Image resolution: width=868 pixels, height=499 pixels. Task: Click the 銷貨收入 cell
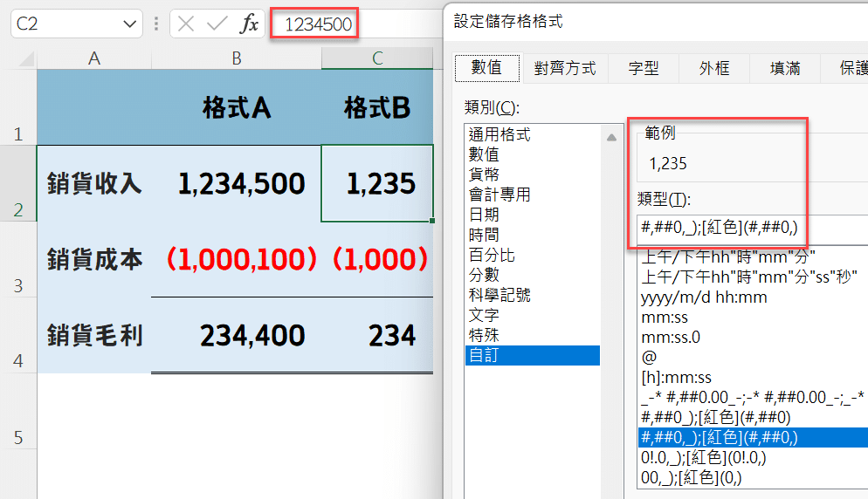coord(94,184)
